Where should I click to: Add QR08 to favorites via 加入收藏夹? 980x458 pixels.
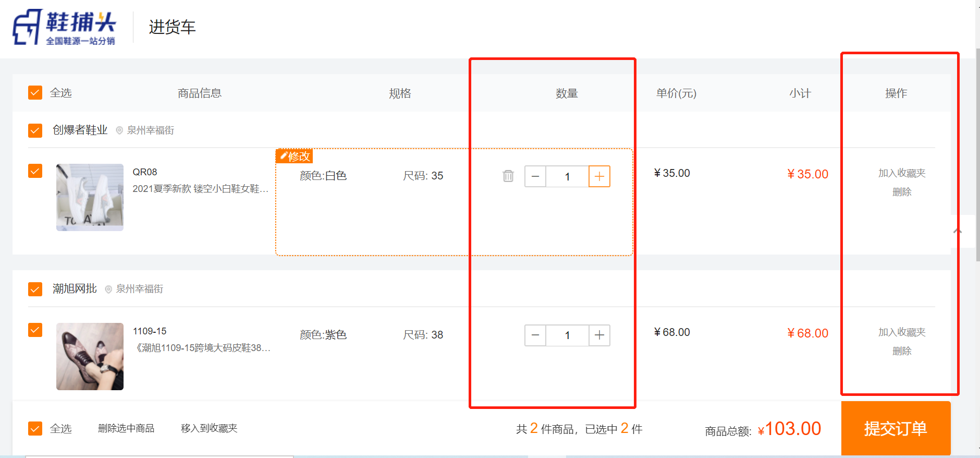coord(901,173)
